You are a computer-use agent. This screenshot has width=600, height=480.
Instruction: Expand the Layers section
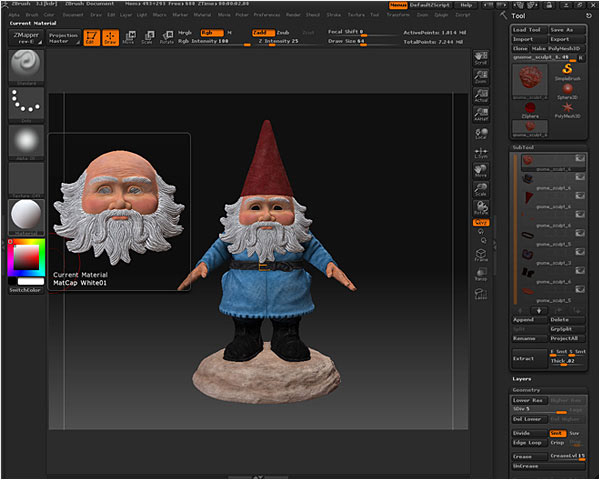[x=522, y=379]
